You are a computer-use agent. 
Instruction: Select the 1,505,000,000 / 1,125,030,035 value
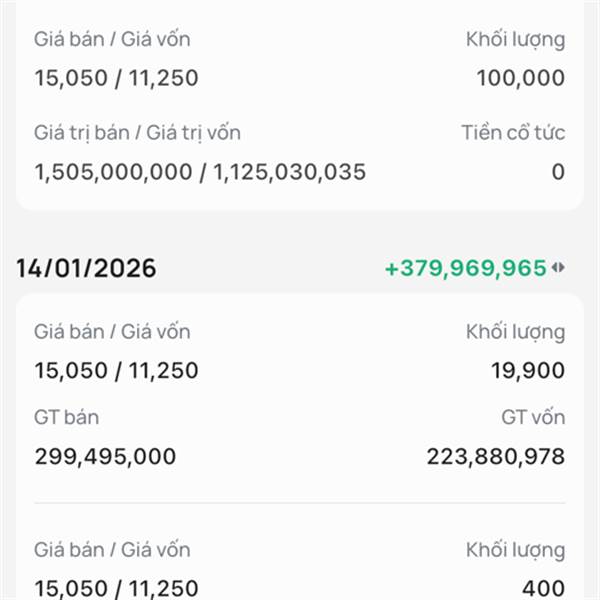click(200, 172)
